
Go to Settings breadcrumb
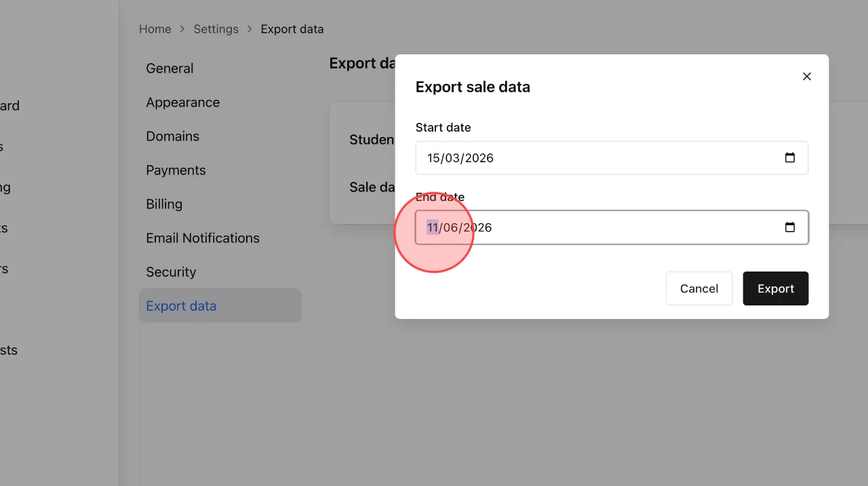point(216,29)
